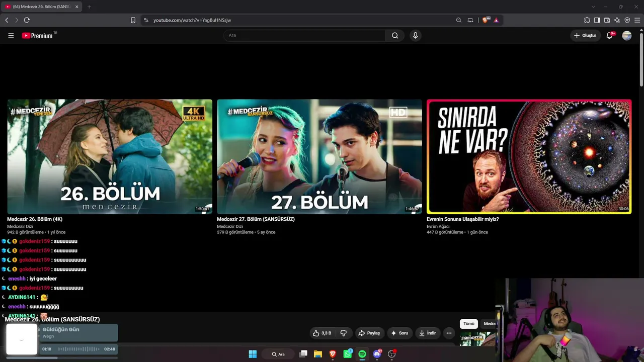Click the YouTube search magnifier button

(395, 35)
